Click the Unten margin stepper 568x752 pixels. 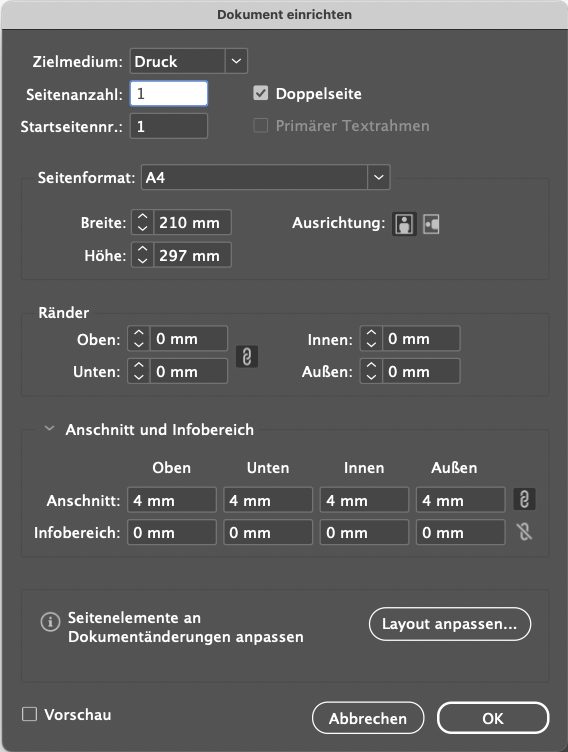click(x=139, y=371)
